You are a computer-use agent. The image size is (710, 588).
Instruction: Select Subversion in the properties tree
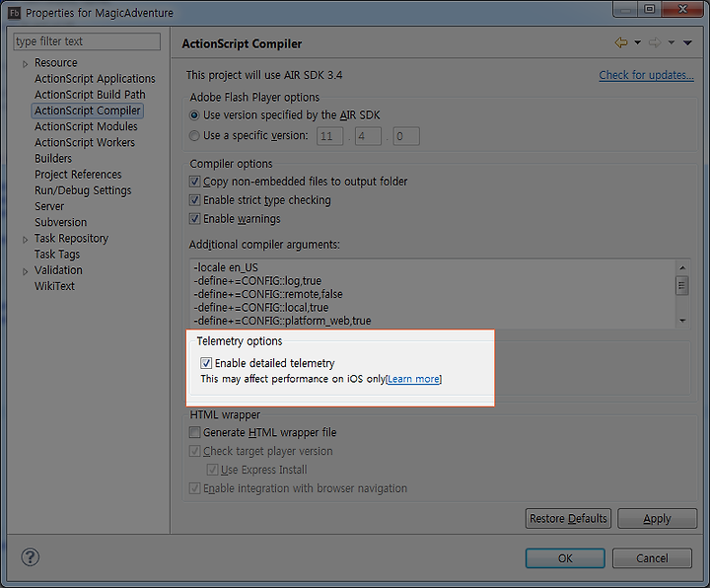point(61,222)
